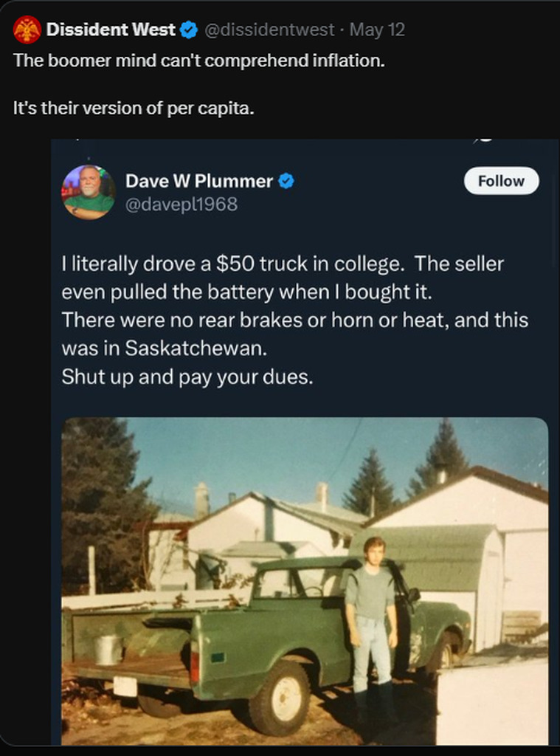Click the blue checkmark next to Dave W Plummer

[x=286, y=181]
